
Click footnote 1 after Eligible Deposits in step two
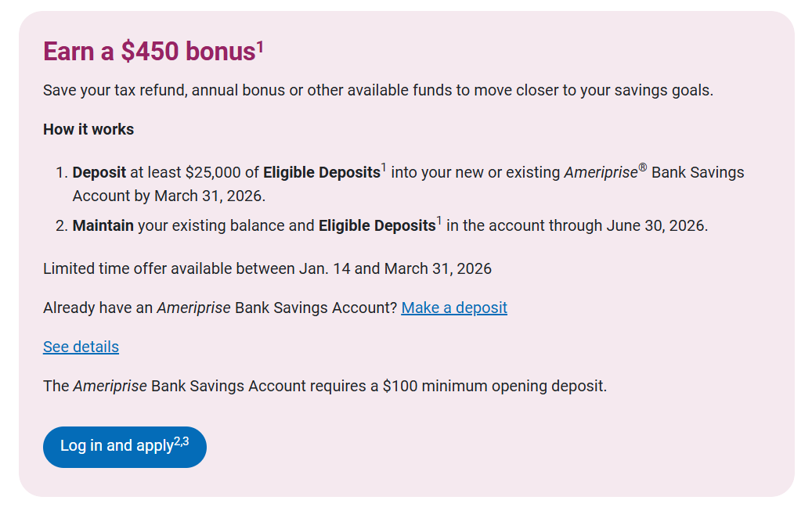click(438, 221)
